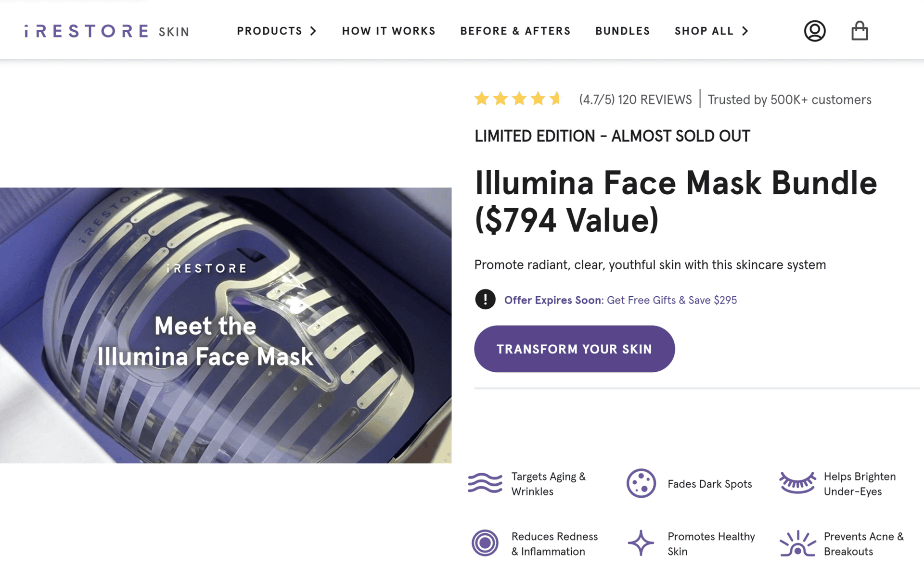Viewport: 924px width, 579px height.
Task: Click the five-star rating stars
Action: point(518,99)
